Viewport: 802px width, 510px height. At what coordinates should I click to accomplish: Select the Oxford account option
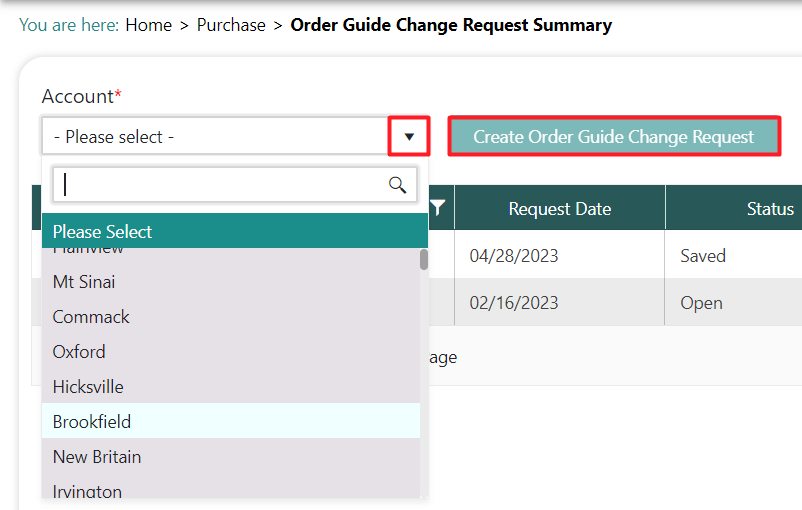pos(79,352)
